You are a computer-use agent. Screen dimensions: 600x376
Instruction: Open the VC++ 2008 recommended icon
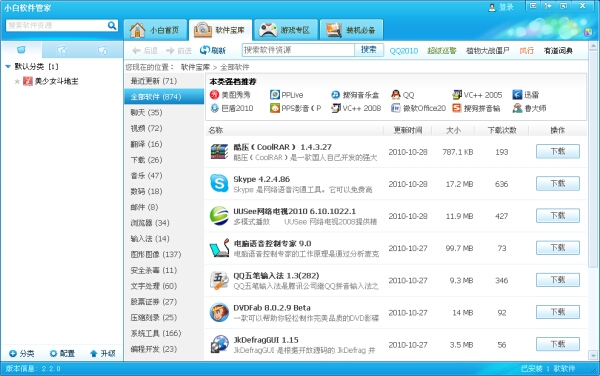tap(336, 108)
